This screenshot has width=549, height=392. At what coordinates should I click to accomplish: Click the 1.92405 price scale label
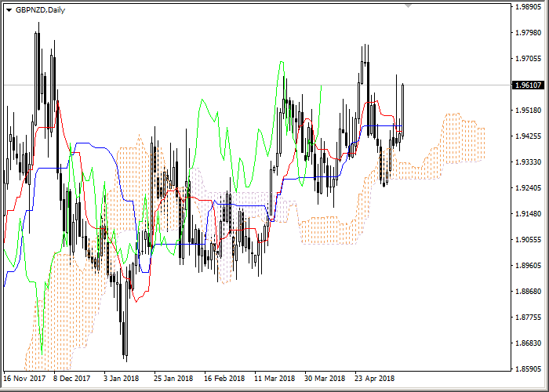pos(529,188)
